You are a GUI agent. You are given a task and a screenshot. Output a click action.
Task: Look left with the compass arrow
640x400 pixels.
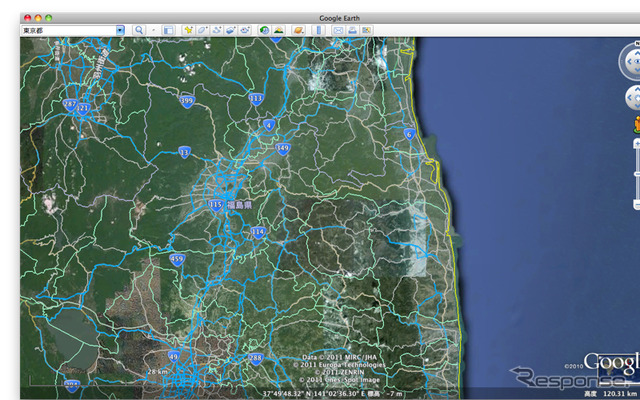coord(629,61)
